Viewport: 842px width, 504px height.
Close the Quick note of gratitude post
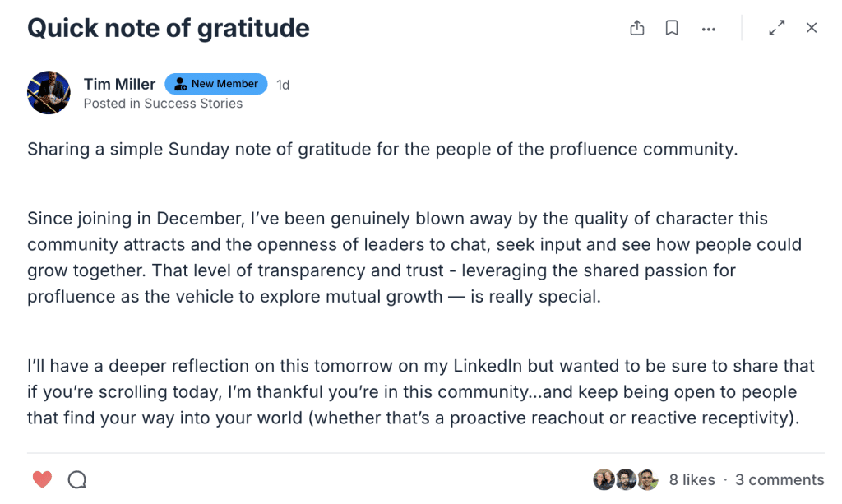[x=812, y=28]
